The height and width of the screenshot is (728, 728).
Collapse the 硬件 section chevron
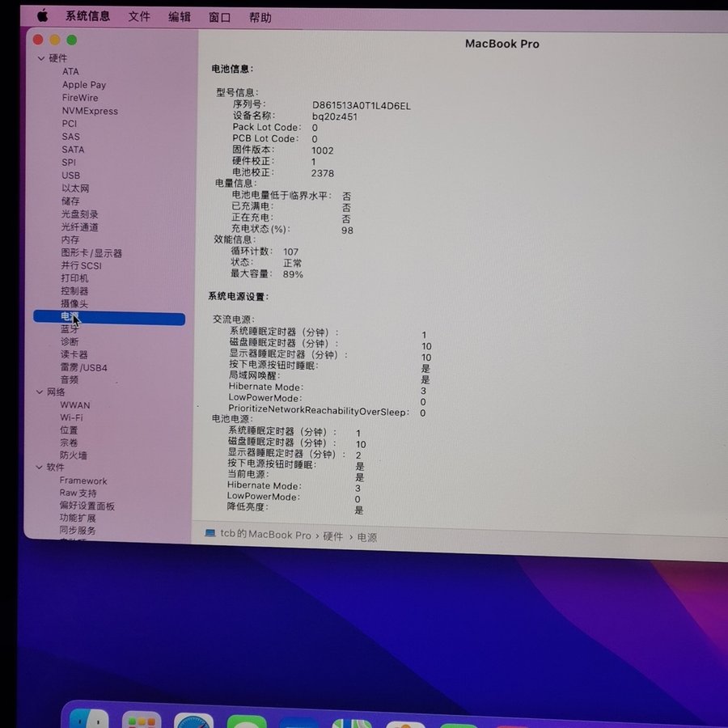coord(41,58)
